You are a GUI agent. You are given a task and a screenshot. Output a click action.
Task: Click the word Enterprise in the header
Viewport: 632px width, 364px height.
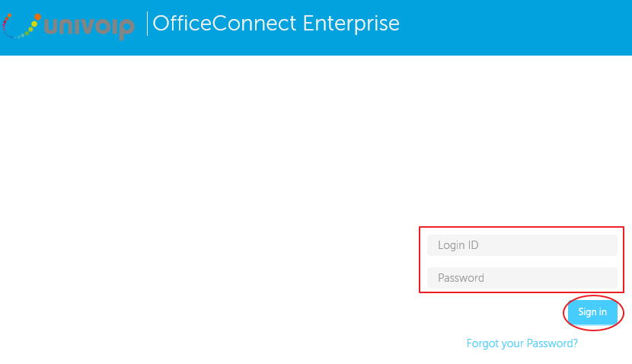351,24
